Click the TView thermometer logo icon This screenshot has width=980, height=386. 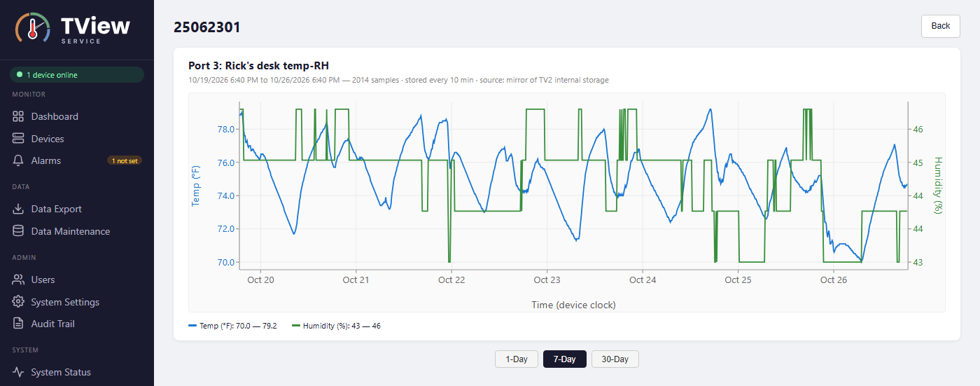(x=33, y=29)
